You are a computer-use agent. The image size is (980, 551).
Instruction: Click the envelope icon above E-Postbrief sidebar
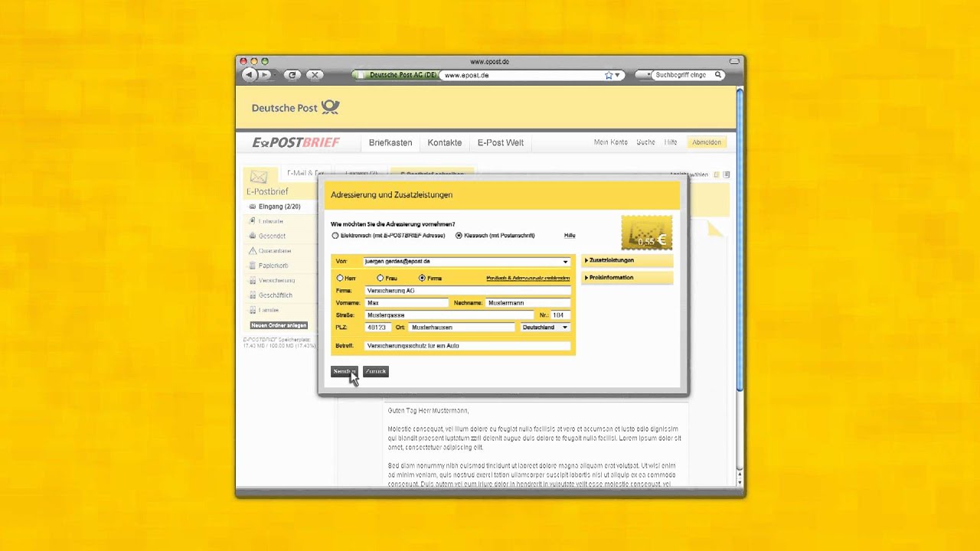259,178
